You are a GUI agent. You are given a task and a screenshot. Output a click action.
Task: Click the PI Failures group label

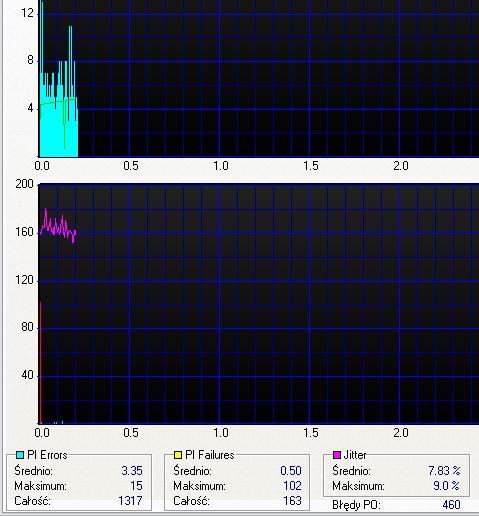pyautogui.click(x=210, y=455)
